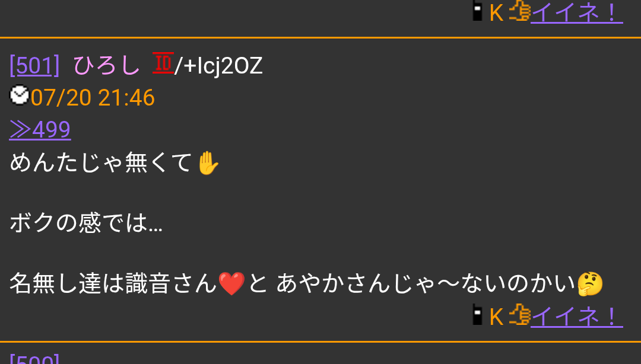641x364 pixels.
Task: Open post number 501 link
Action: 35,65
